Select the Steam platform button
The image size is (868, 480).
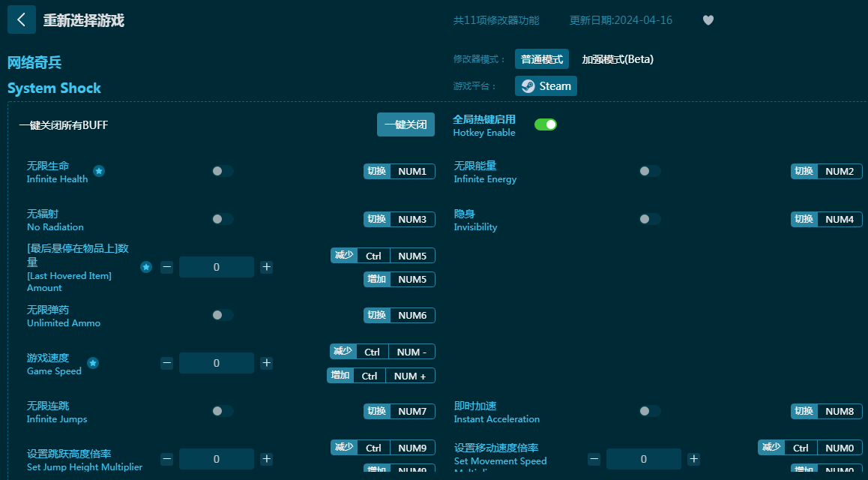tap(546, 85)
